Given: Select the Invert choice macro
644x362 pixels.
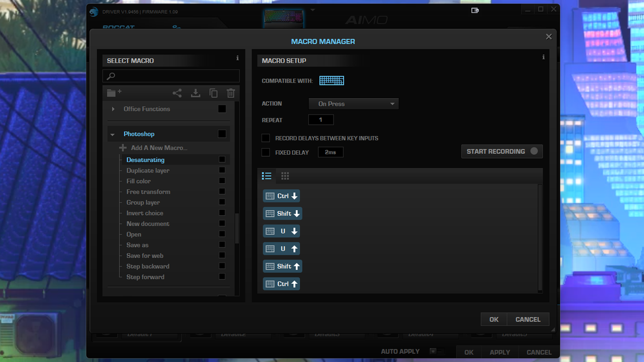Looking at the screenshot, I should 145,213.
